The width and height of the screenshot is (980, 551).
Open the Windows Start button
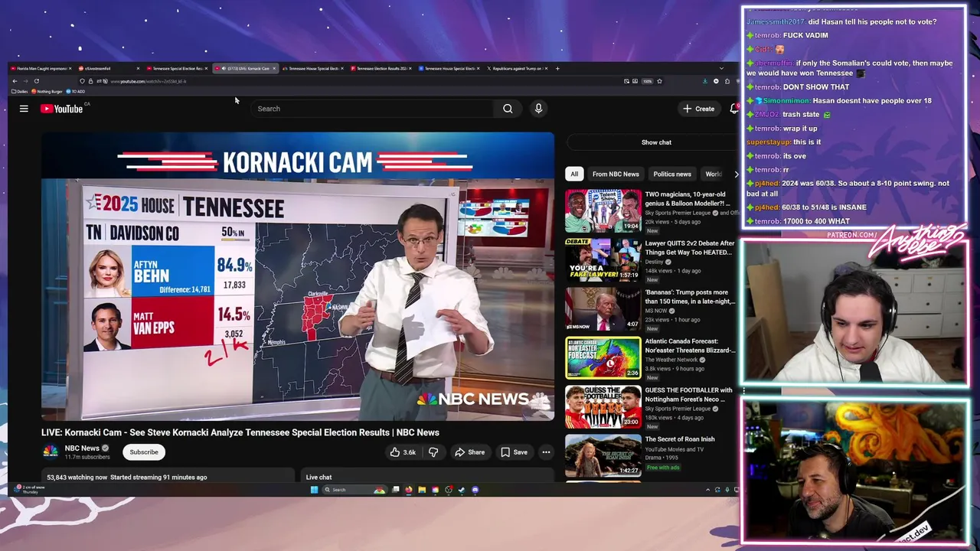tap(314, 490)
